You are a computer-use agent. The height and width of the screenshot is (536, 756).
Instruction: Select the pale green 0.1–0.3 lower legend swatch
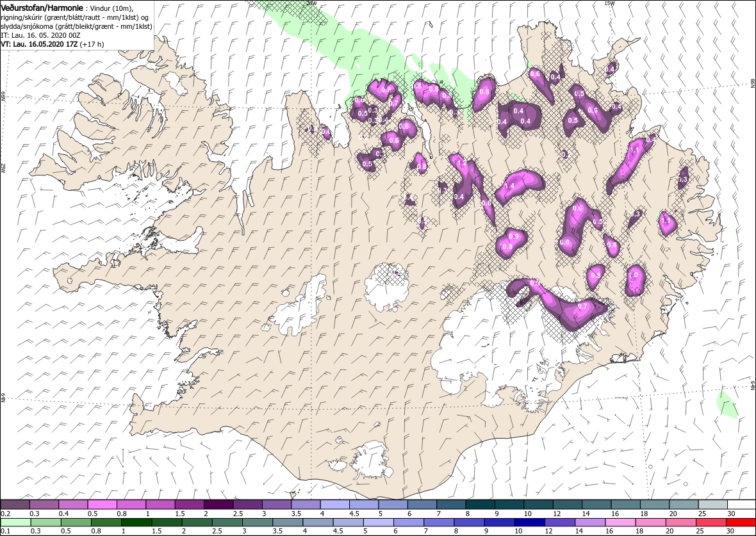point(15,523)
